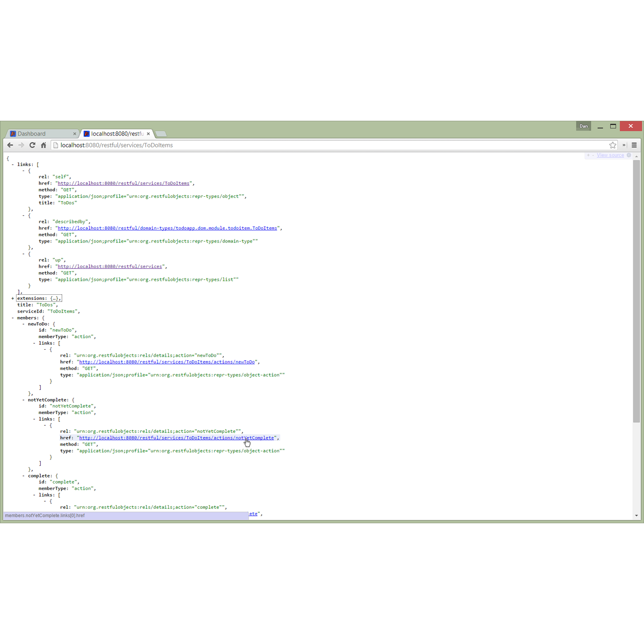644x644 pixels.
Task: Collapse the notYetComplete member node
Action: [x=24, y=400]
